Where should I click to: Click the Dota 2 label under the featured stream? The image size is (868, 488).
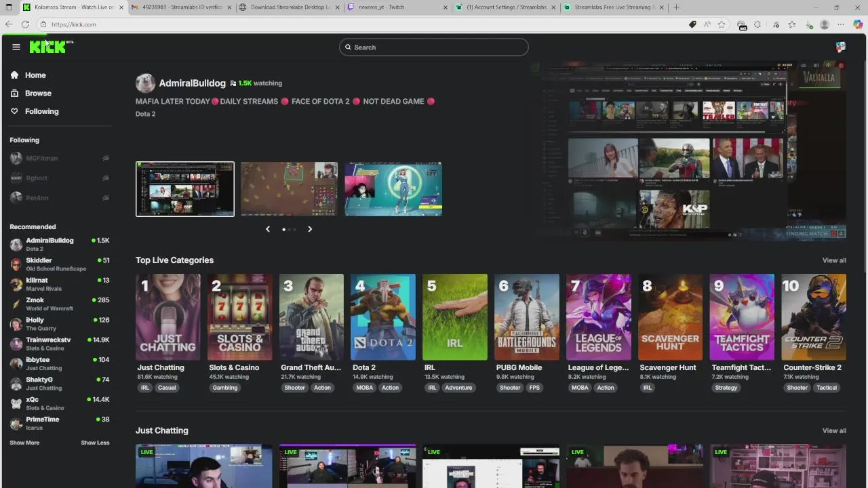145,114
